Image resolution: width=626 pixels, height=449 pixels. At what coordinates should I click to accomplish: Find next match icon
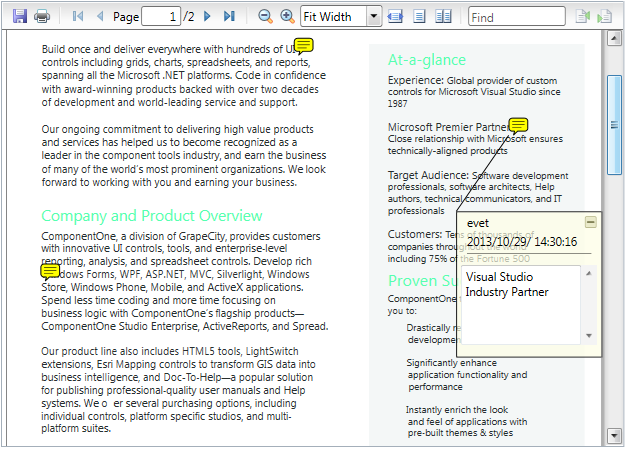tap(604, 16)
